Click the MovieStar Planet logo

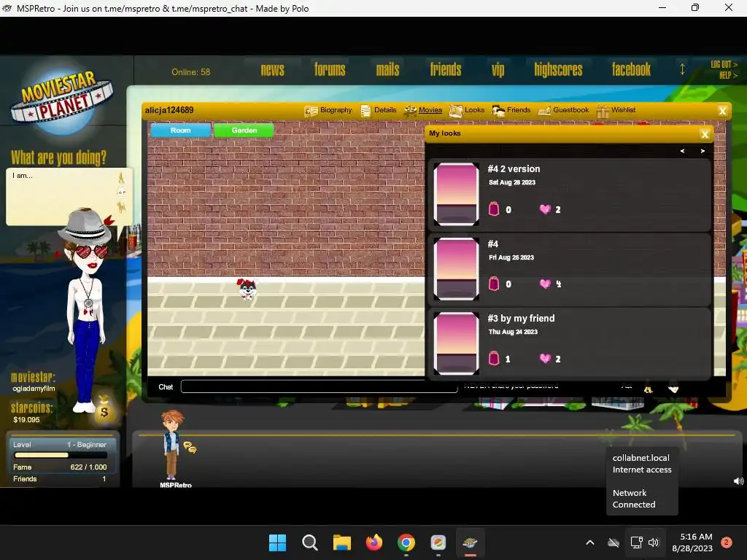(62, 99)
